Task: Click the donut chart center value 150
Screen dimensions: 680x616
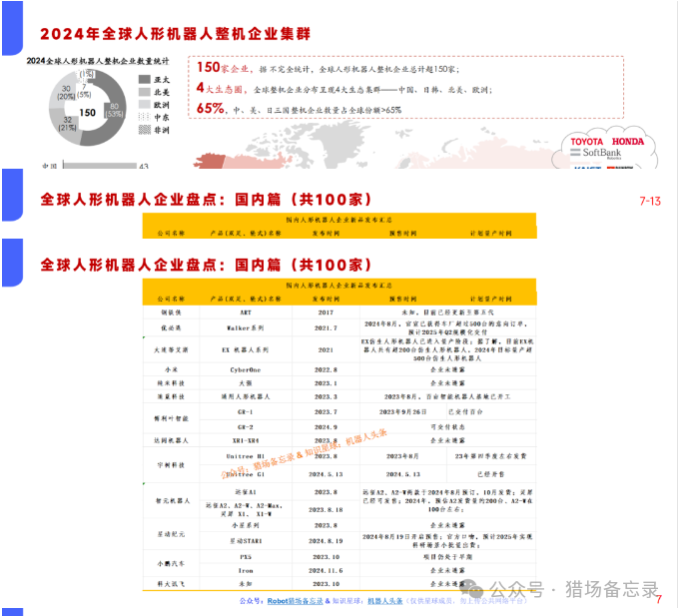Action: (87, 113)
